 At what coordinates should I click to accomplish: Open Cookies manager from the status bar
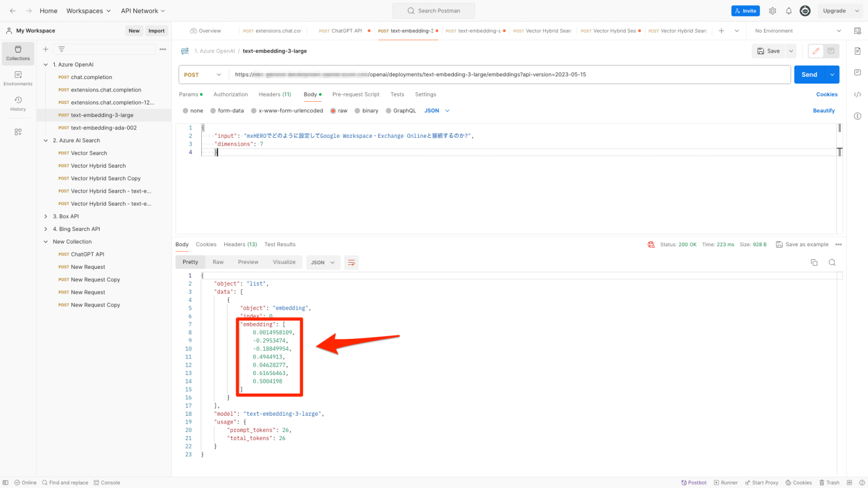point(798,482)
